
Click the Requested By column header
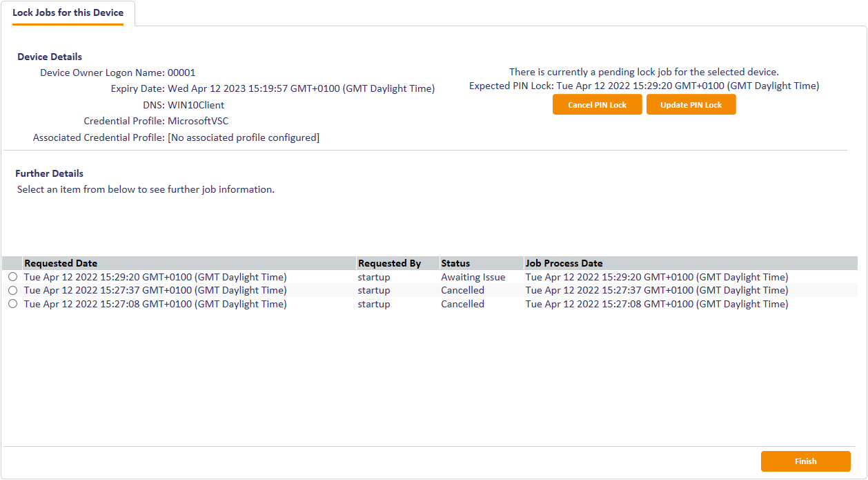[389, 263]
